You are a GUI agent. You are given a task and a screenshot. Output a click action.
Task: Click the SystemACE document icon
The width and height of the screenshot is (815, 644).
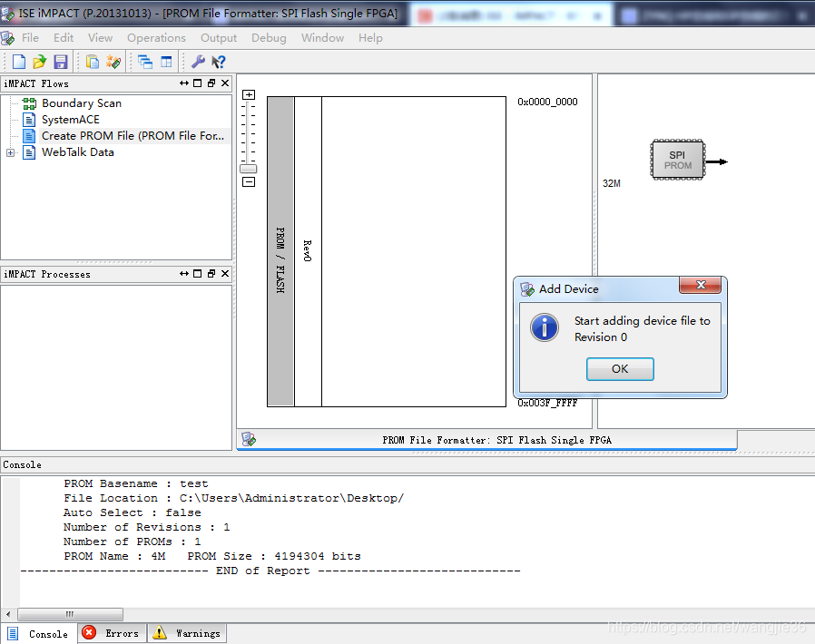30,120
